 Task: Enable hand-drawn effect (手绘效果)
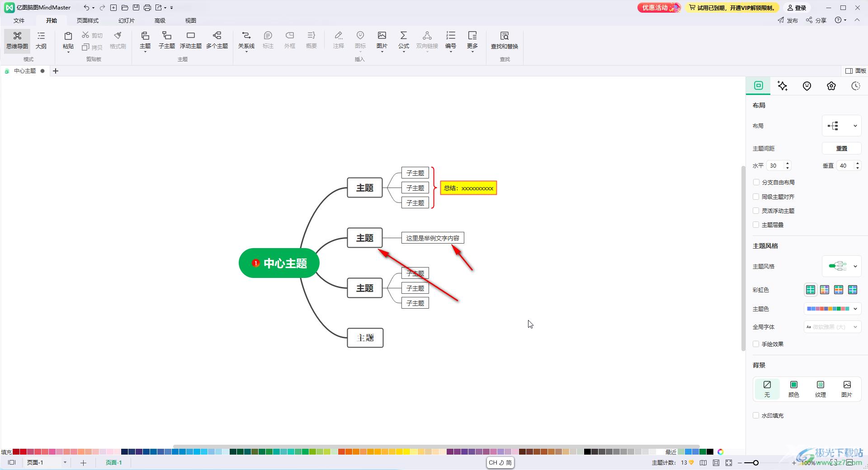[756, 344]
